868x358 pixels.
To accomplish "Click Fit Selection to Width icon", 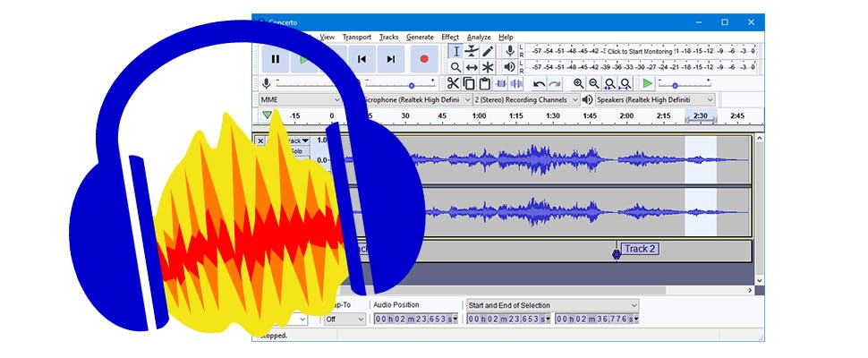I will click(609, 83).
